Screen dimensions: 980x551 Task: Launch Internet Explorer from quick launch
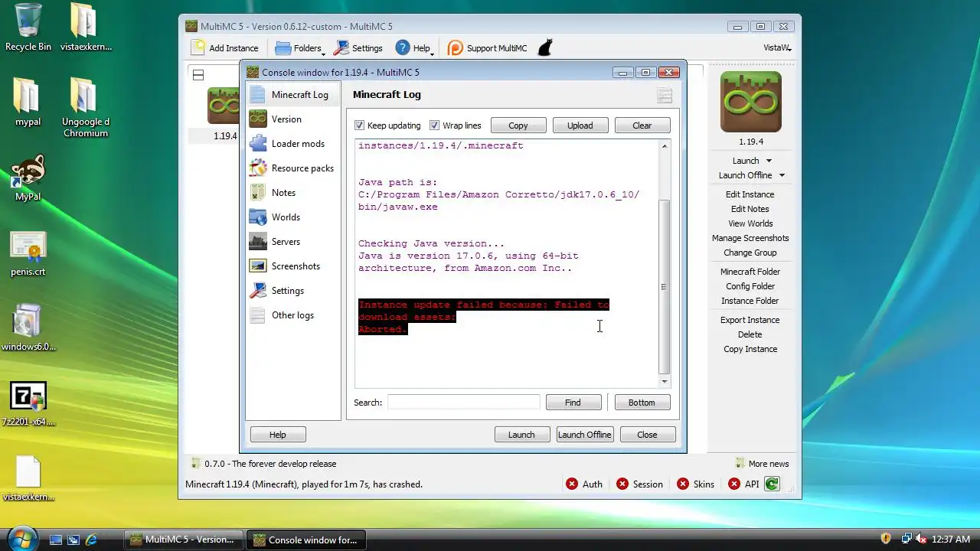(91, 540)
